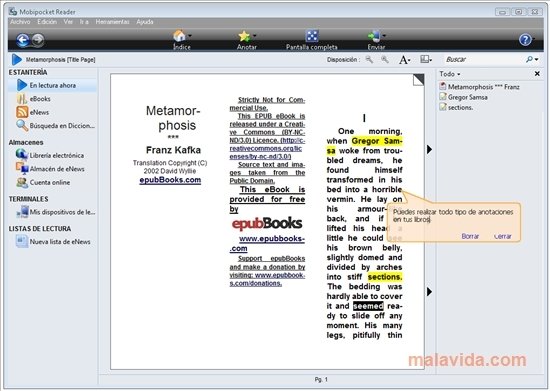Screen dimensions: 550x391
Task: Click the Índice home icon
Action: (x=180, y=36)
